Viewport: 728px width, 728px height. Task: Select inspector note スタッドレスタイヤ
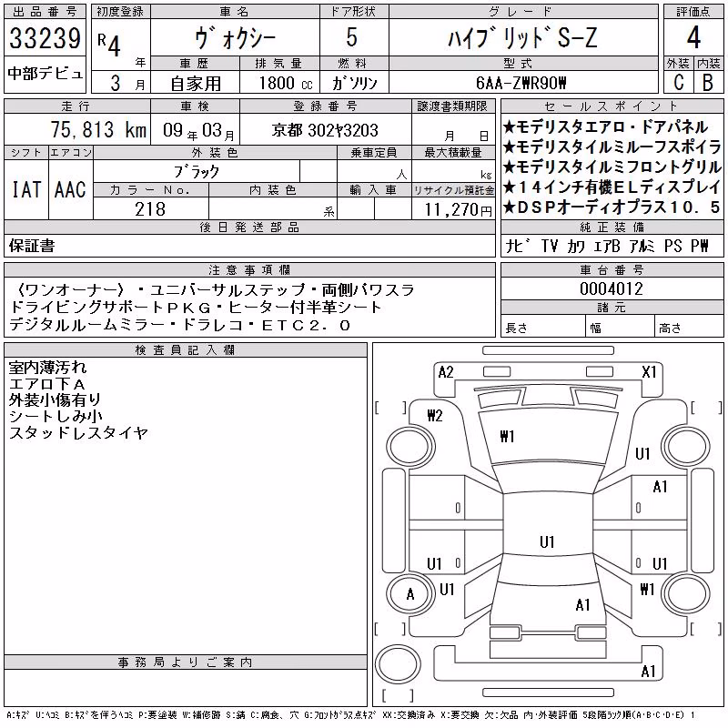(78, 433)
